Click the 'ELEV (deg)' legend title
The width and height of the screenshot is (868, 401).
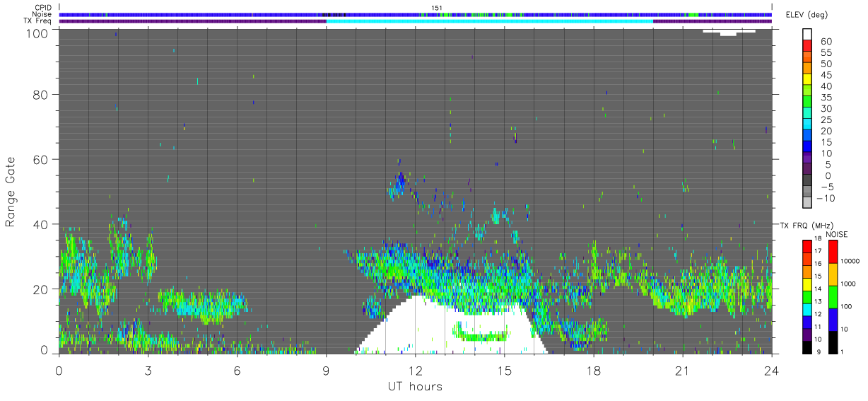[807, 15]
